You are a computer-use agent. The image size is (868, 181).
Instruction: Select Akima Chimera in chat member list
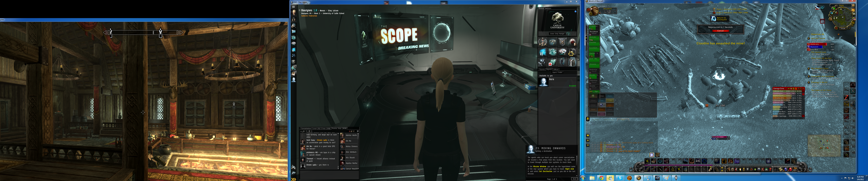(349, 147)
